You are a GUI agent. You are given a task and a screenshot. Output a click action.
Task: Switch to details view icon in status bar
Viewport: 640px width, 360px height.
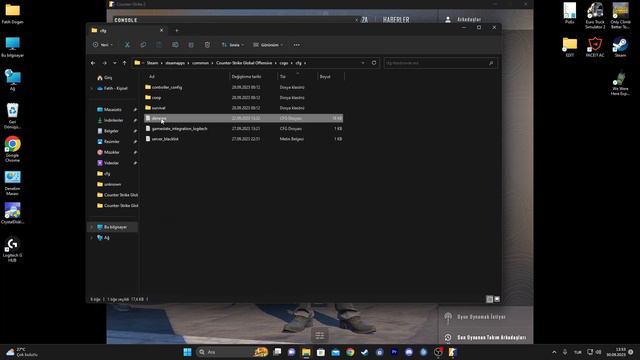[x=489, y=299]
